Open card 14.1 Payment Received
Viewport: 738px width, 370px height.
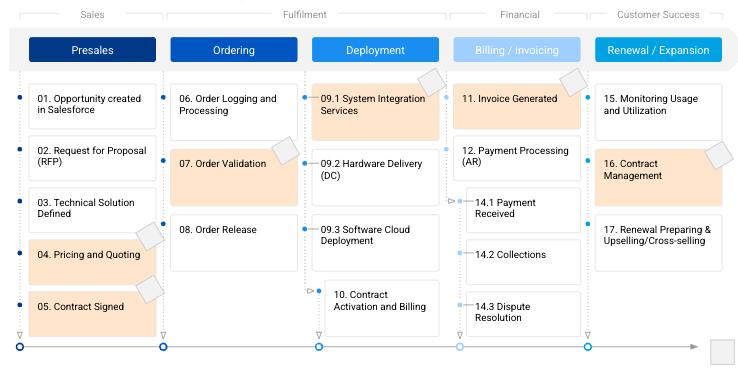(523, 210)
